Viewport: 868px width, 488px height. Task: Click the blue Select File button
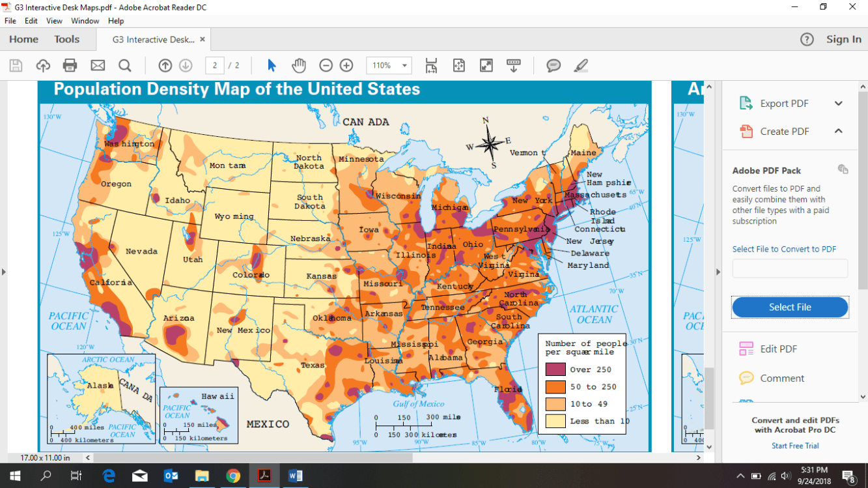point(790,307)
